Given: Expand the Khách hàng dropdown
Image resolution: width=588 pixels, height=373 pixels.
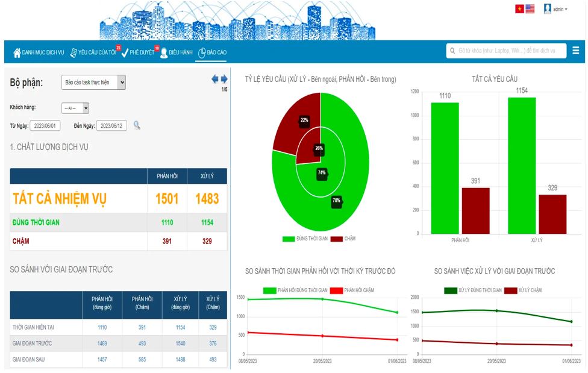Looking at the screenshot, I should 75,108.
